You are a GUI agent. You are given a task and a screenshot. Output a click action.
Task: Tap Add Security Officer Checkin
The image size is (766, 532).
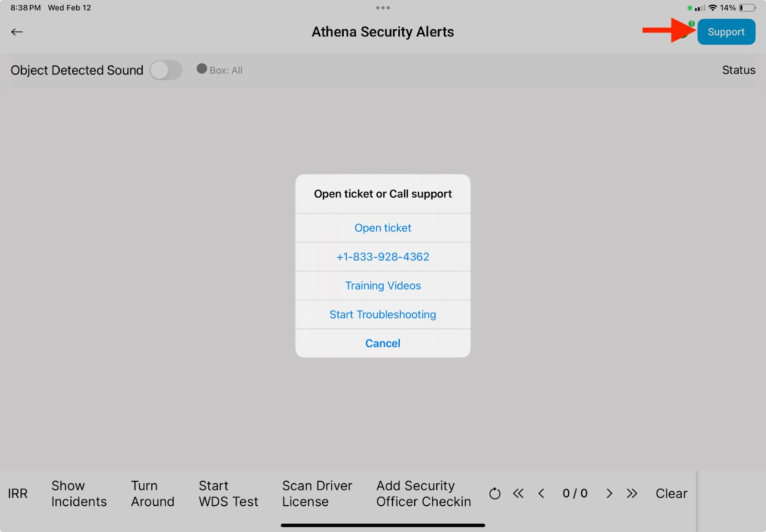424,493
